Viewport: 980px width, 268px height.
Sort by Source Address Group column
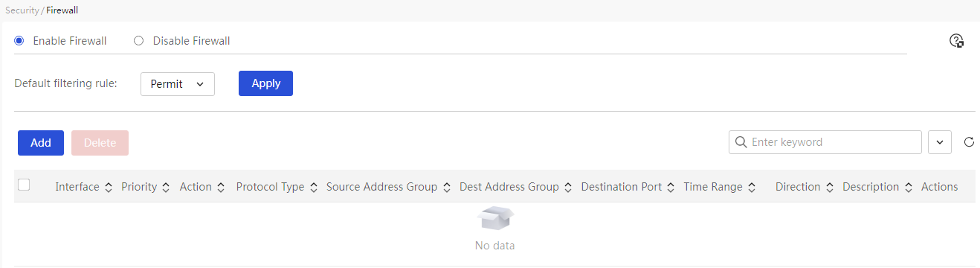(381, 187)
